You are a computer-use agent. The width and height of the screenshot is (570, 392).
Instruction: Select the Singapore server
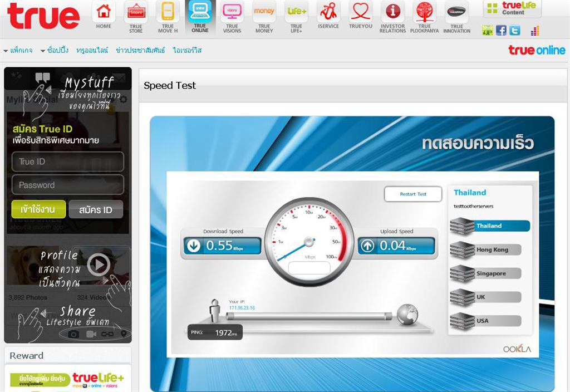coord(486,273)
